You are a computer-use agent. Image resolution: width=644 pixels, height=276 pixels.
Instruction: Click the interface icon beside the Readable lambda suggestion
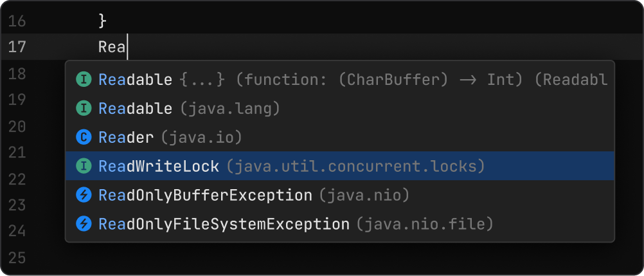tap(84, 80)
